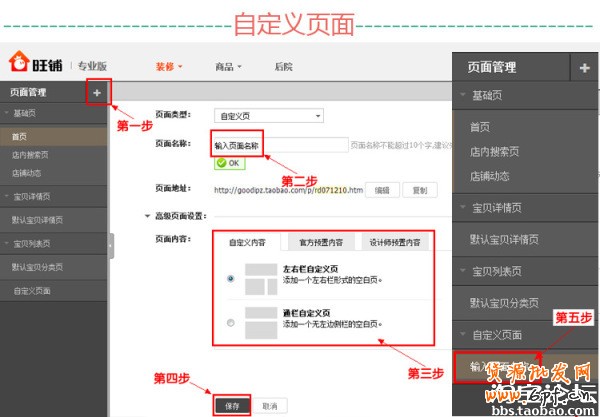Click the 保存 button
600x417 pixels.
pyautogui.click(x=232, y=405)
